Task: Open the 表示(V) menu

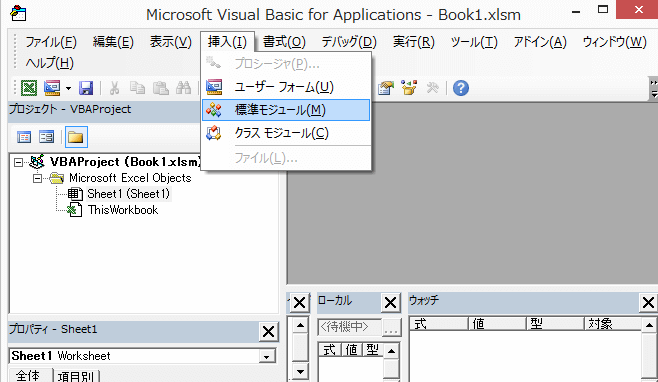Action: pos(171,42)
